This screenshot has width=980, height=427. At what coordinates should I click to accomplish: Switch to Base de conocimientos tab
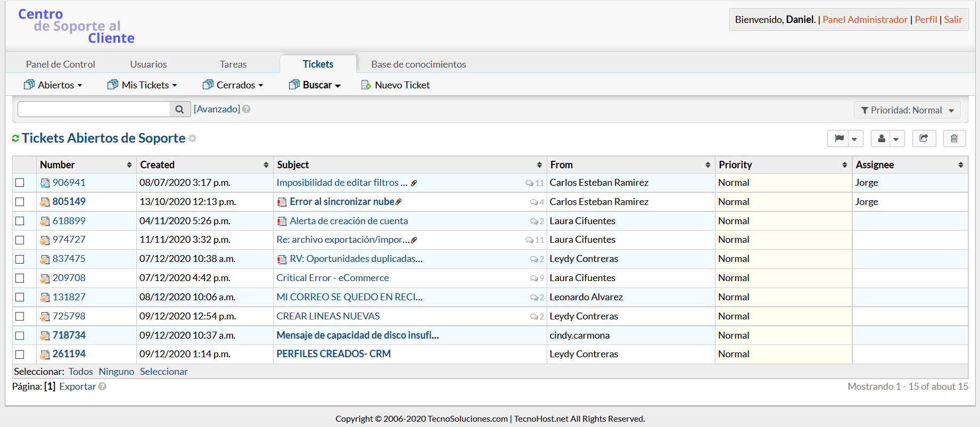[418, 64]
